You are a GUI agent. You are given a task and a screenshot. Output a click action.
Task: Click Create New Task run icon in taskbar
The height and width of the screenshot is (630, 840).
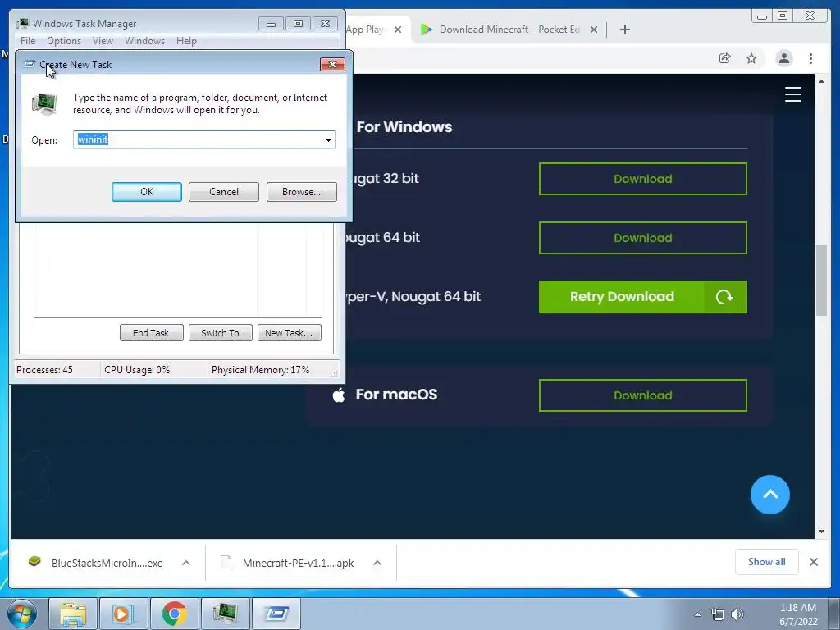pos(276,614)
